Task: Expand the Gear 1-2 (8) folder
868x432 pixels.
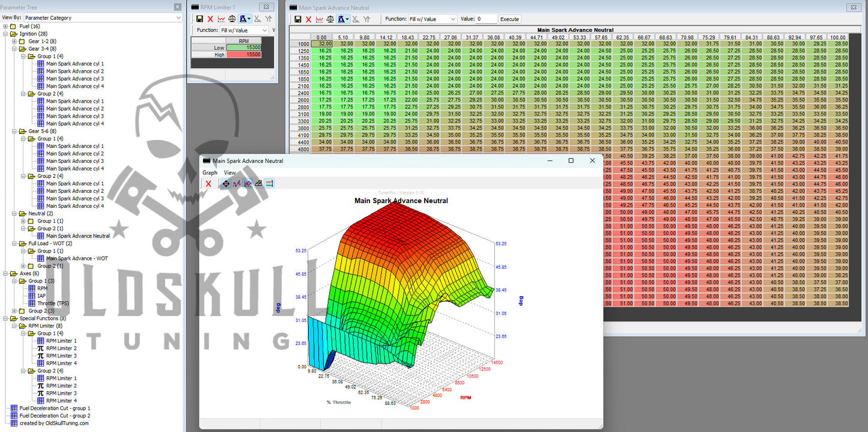Action: click(14, 41)
